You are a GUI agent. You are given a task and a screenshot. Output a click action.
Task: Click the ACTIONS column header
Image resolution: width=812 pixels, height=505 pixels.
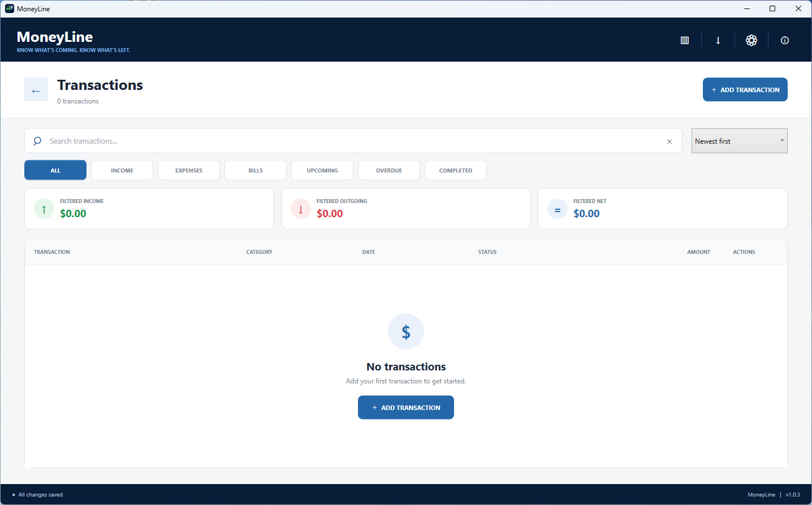coord(744,252)
